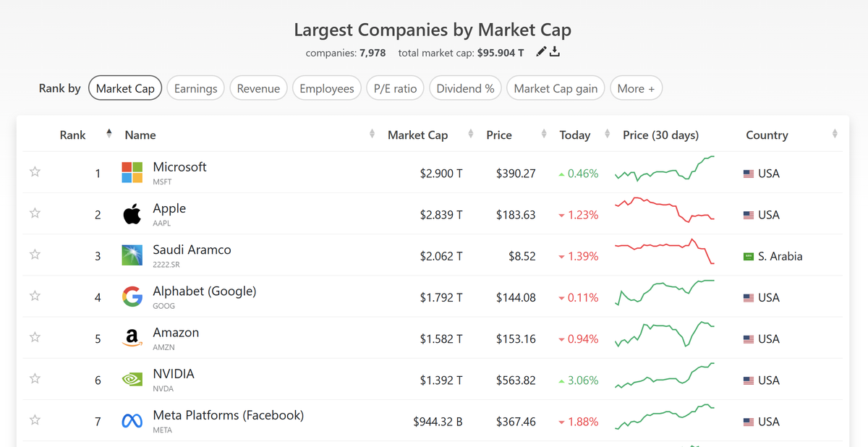
Task: Open the "More +" ranking options
Action: tap(636, 88)
